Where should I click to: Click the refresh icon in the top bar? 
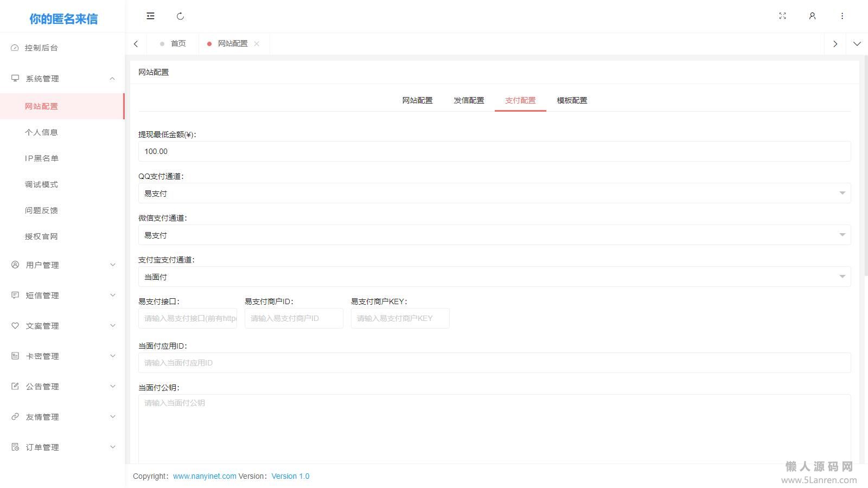click(x=180, y=16)
